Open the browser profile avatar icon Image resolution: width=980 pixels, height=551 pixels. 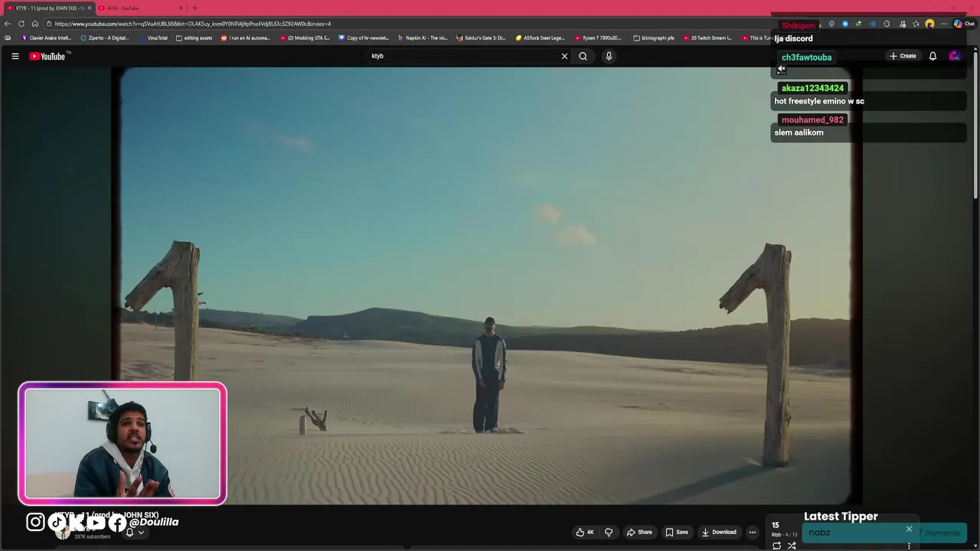[x=929, y=24]
